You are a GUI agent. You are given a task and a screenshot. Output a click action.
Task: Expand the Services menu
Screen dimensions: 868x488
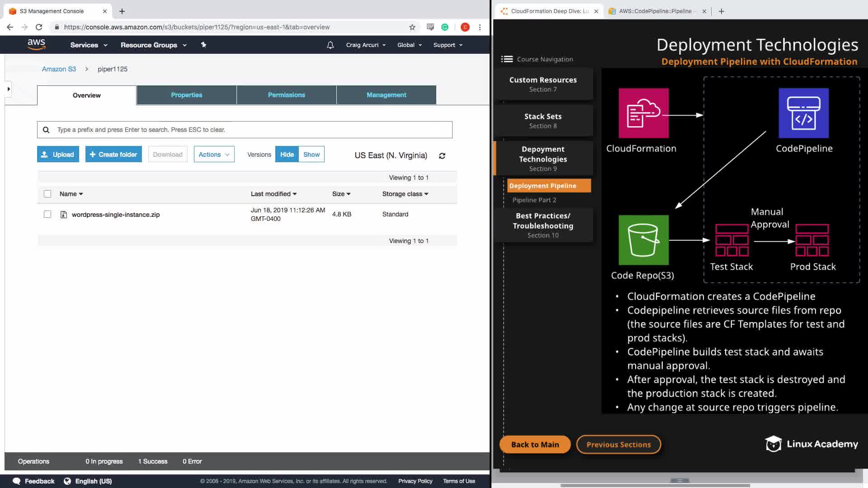click(x=89, y=45)
